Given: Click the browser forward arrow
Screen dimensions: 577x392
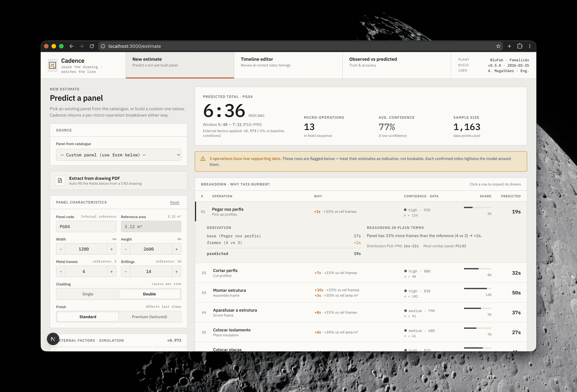Looking at the screenshot, I should (82, 46).
